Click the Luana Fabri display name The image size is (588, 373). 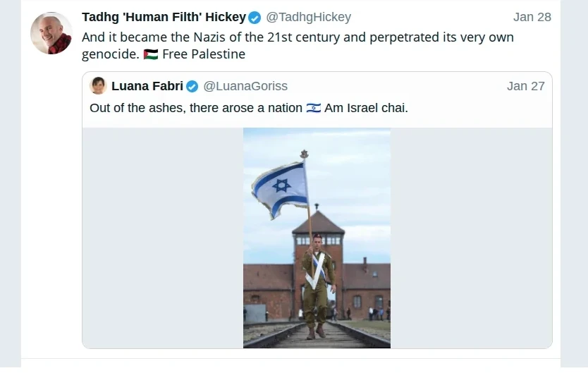(147, 86)
